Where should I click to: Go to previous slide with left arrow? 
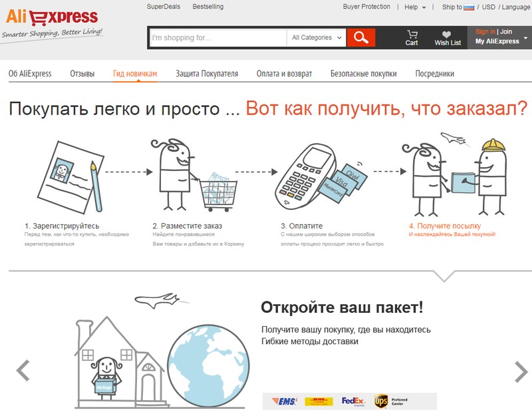tap(23, 370)
